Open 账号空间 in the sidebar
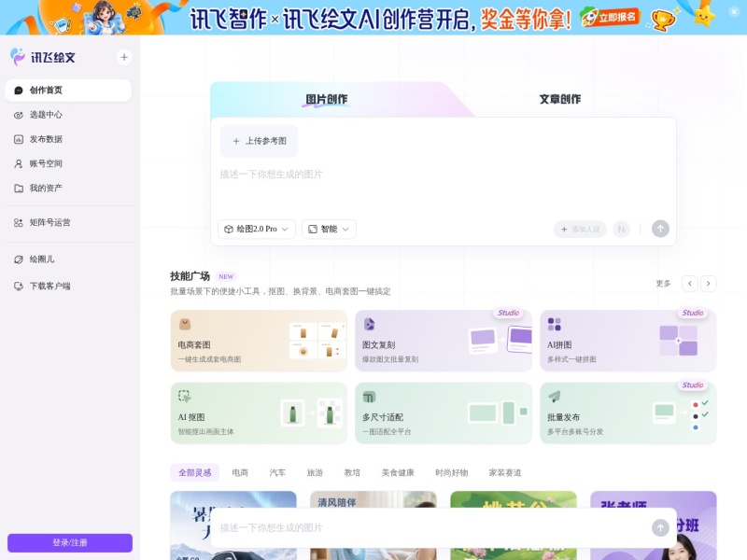The height and width of the screenshot is (560, 747). (68, 164)
